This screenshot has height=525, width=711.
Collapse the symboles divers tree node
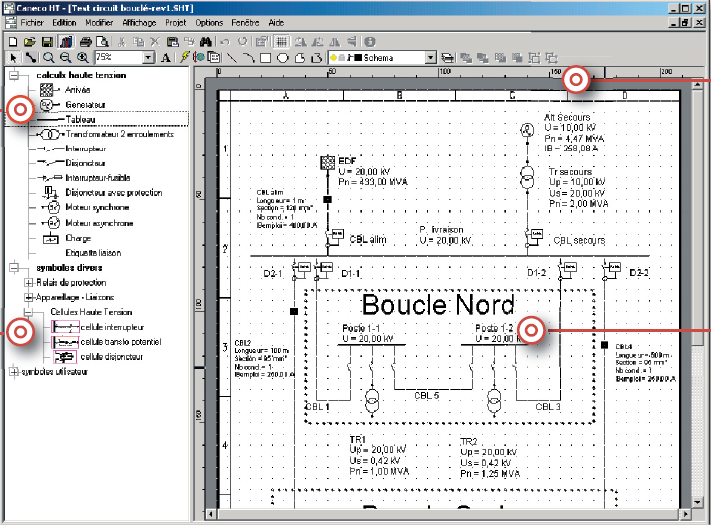point(15,267)
